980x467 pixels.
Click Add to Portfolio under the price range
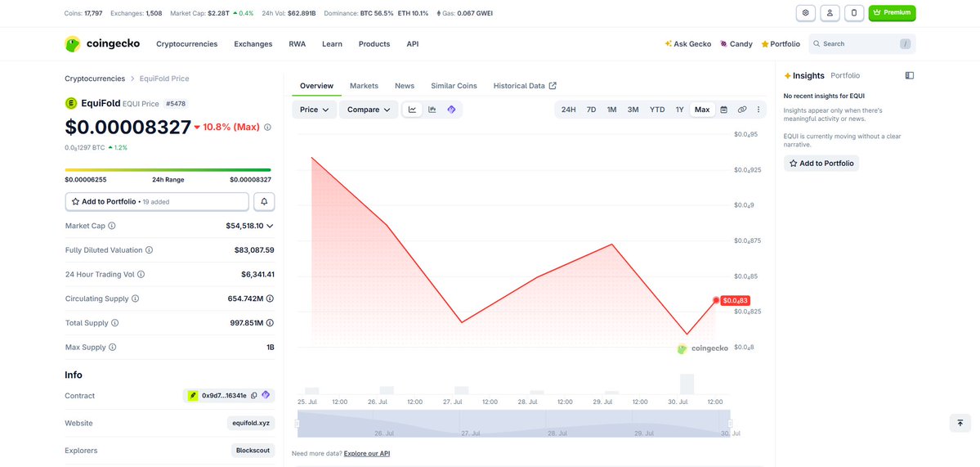157,201
